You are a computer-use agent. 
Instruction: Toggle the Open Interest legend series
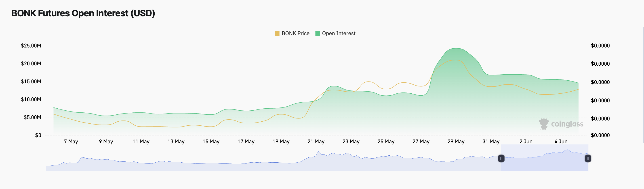335,33
